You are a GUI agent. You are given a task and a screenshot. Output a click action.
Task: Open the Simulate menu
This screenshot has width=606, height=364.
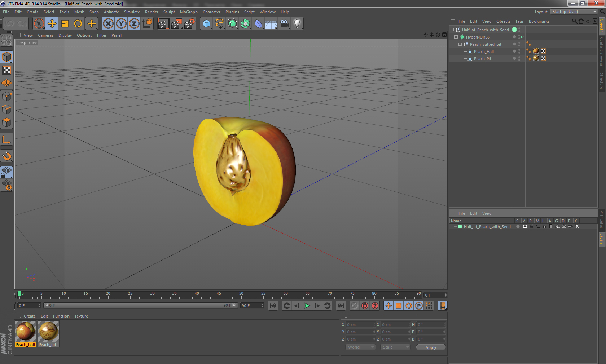(132, 12)
